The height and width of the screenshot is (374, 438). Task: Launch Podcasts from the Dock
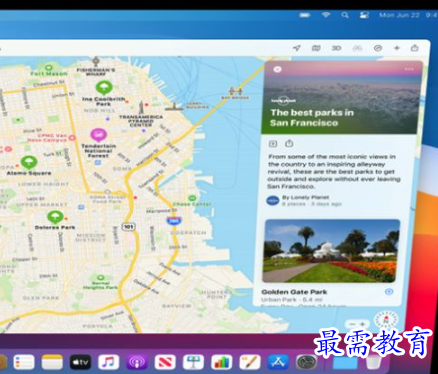[x=137, y=362]
